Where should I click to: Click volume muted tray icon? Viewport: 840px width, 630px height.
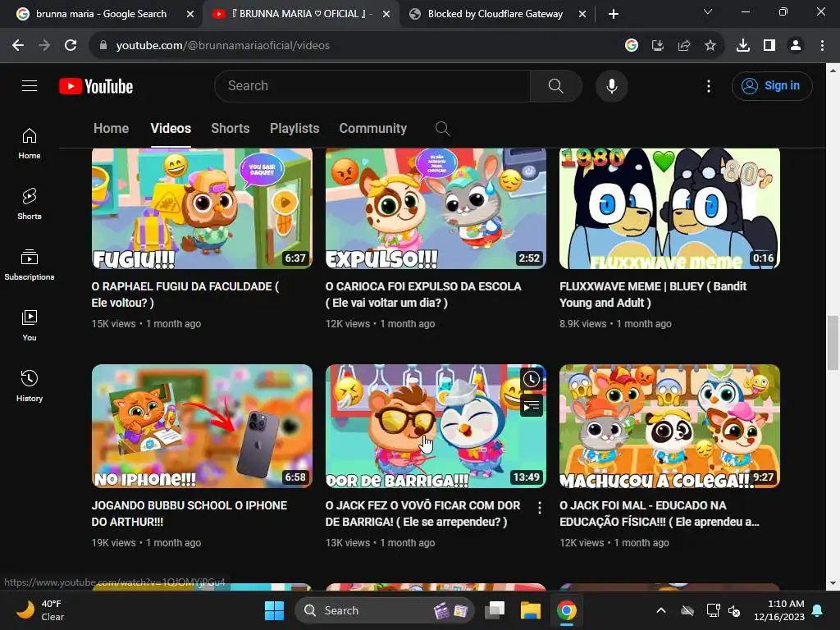point(734,610)
